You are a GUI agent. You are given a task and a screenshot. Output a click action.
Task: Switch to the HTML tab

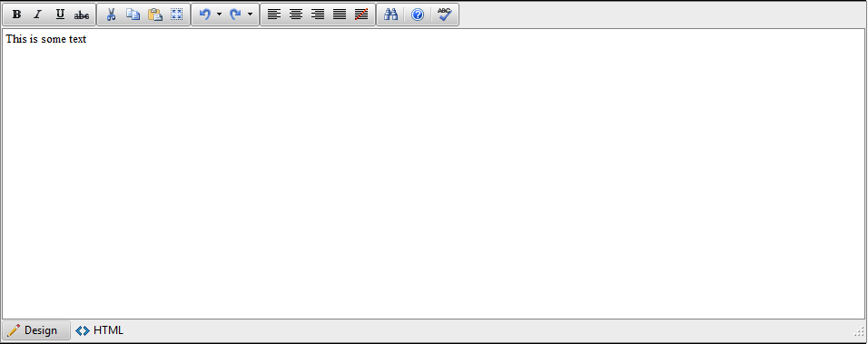[x=100, y=330]
